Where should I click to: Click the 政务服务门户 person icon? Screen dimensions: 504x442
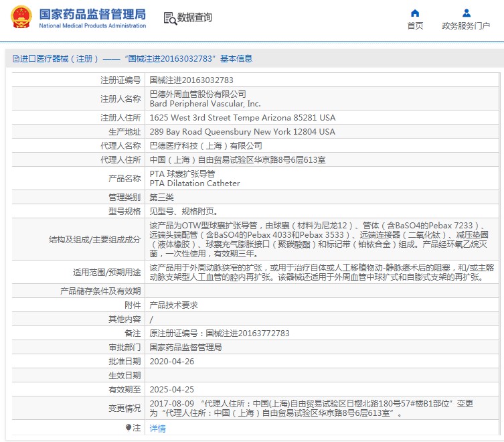pyautogui.click(x=466, y=13)
